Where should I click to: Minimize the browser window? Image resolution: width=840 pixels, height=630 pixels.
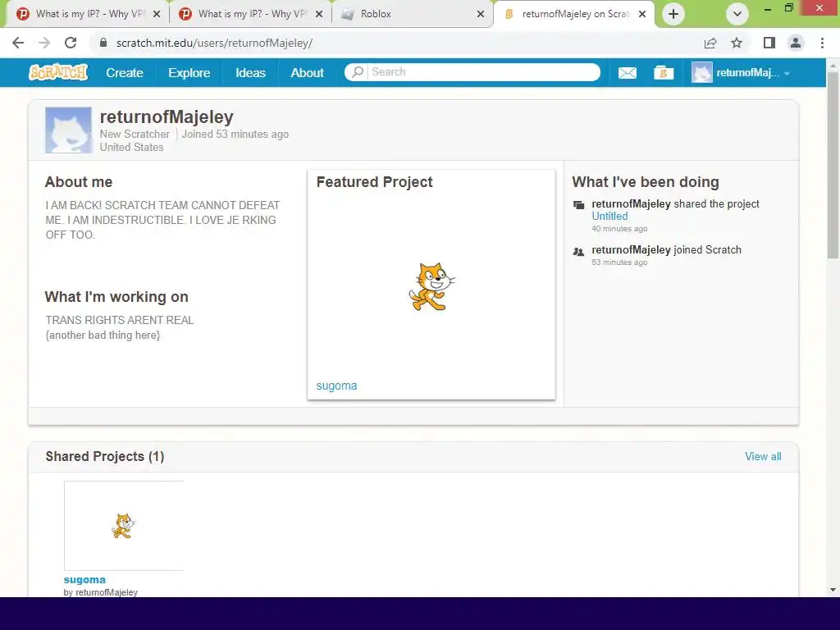point(768,8)
